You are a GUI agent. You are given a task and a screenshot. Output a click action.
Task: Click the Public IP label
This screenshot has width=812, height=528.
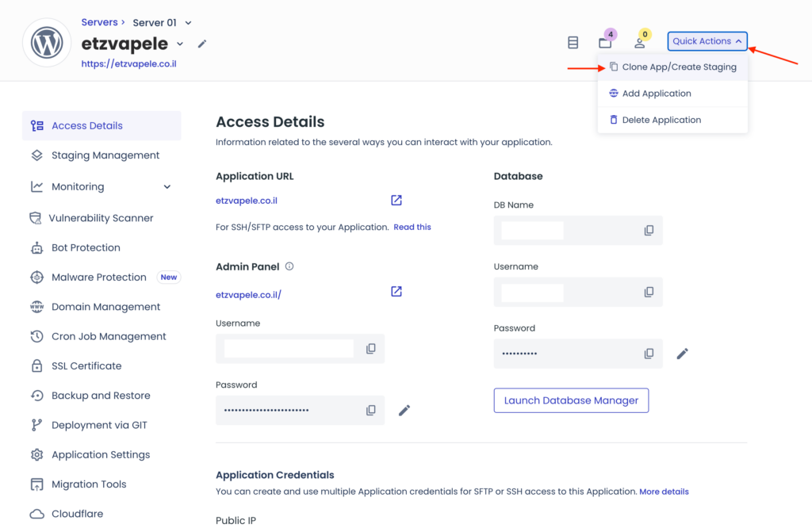236,520
